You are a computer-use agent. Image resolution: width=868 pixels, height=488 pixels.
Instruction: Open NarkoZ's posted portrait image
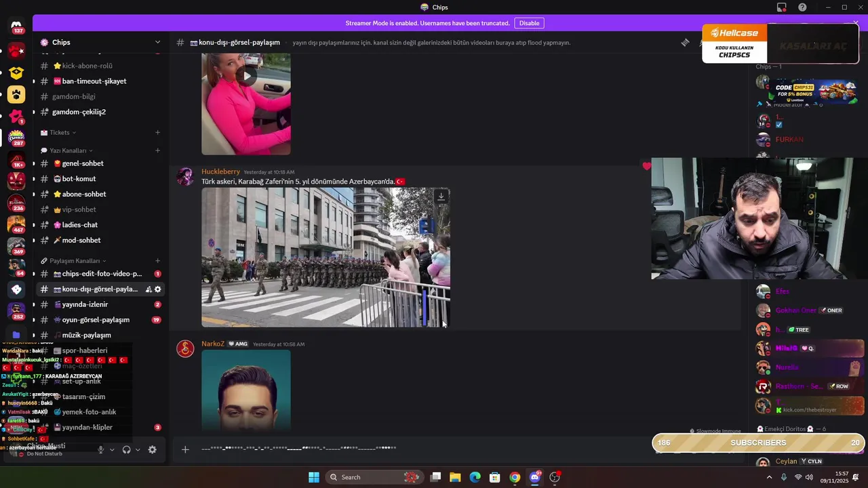tap(246, 390)
